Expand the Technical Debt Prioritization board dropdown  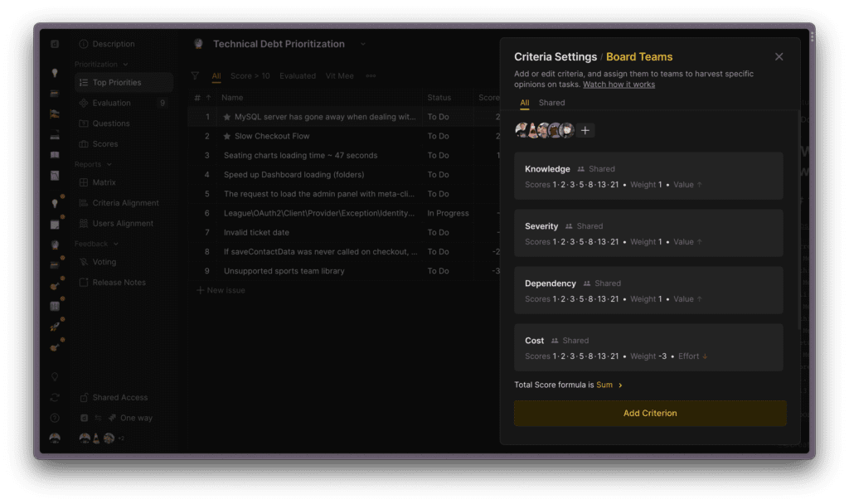(363, 44)
